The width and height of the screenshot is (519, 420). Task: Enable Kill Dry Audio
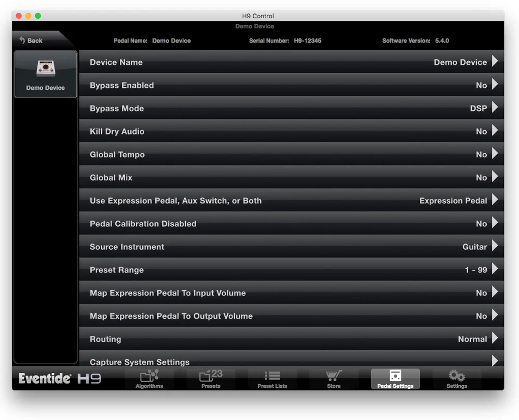point(291,131)
